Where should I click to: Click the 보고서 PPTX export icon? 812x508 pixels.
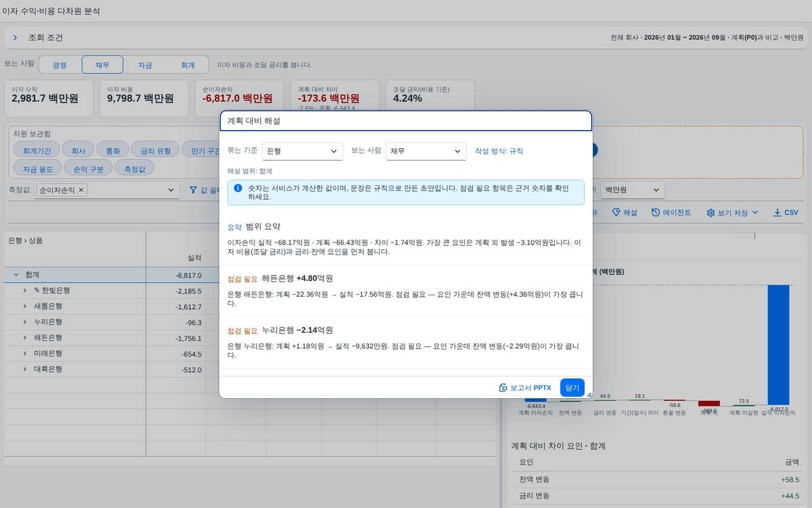pos(503,387)
